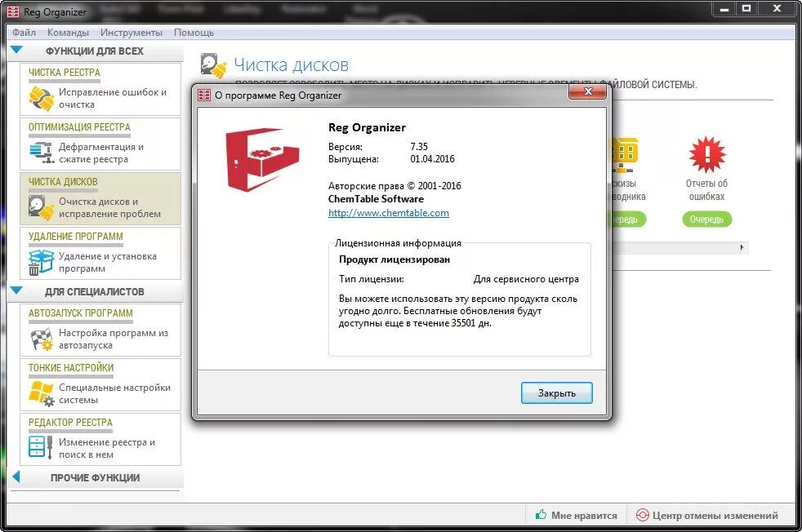Click the Отчеты об ошибках label
The height and width of the screenshot is (532, 802).
pos(707,189)
